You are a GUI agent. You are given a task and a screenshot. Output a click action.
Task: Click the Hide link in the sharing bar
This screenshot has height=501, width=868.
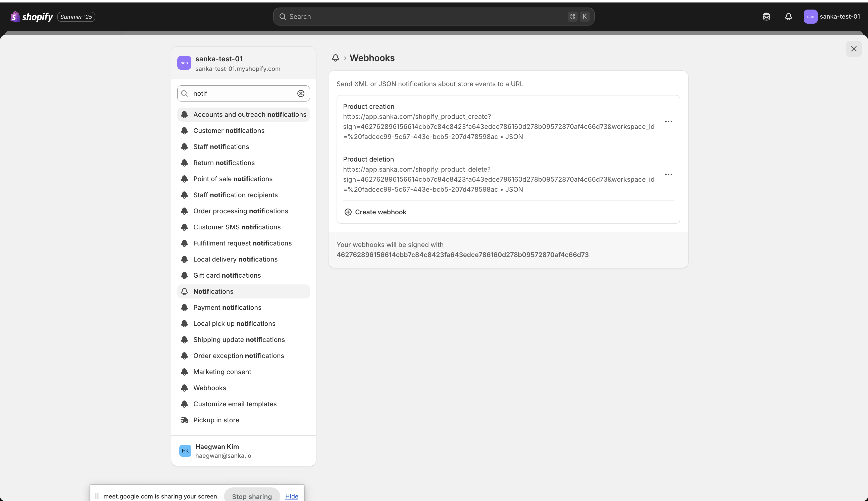click(291, 496)
